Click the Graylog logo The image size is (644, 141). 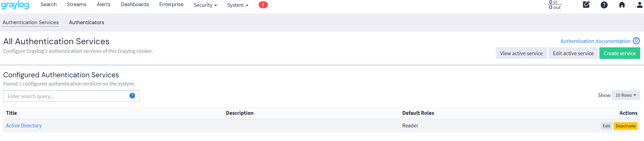tap(15, 5)
